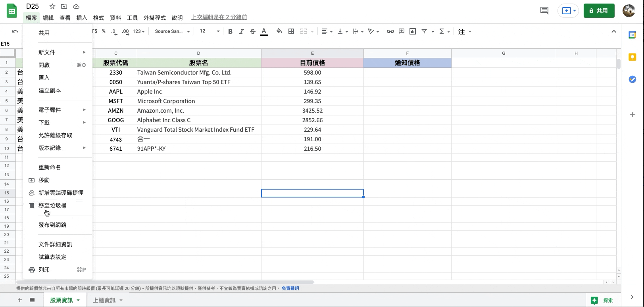This screenshot has width=644, height=307.
Task: Open the input tools 注 button
Action: (x=461, y=31)
